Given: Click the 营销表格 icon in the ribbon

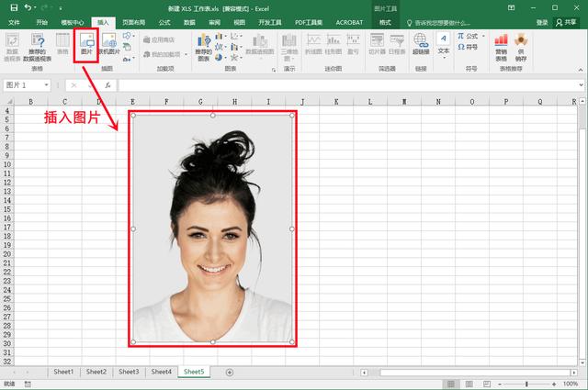Looking at the screenshot, I should (x=501, y=46).
